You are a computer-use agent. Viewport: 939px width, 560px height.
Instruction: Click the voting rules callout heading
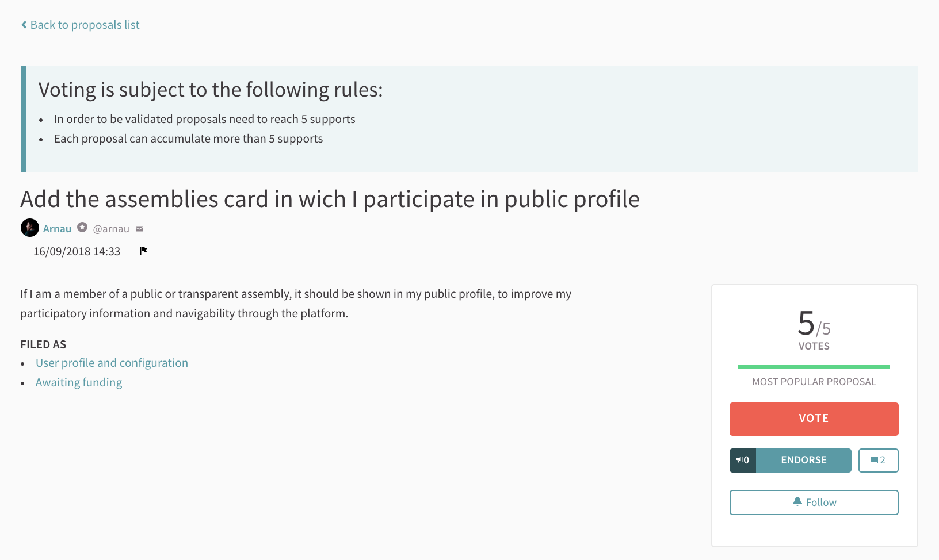point(210,90)
